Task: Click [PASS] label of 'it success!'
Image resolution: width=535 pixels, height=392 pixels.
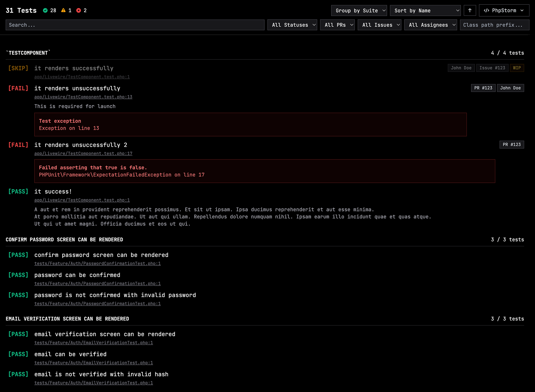Action: 18,192
